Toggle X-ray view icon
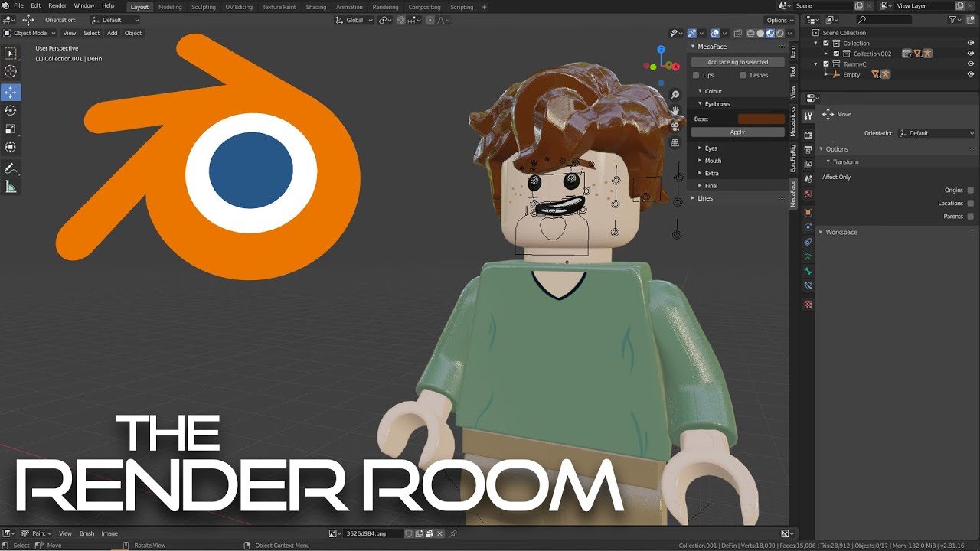Viewport: 980px width, 551px height. point(738,33)
